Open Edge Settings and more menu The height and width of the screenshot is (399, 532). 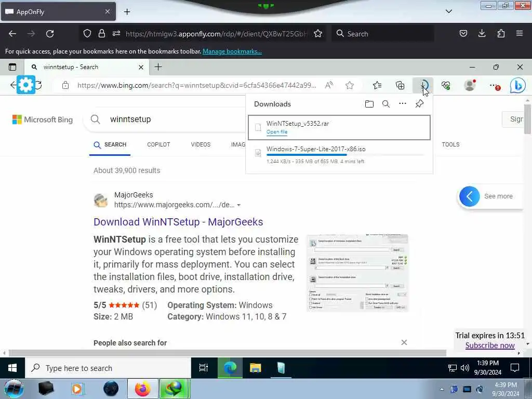pyautogui.click(x=495, y=86)
